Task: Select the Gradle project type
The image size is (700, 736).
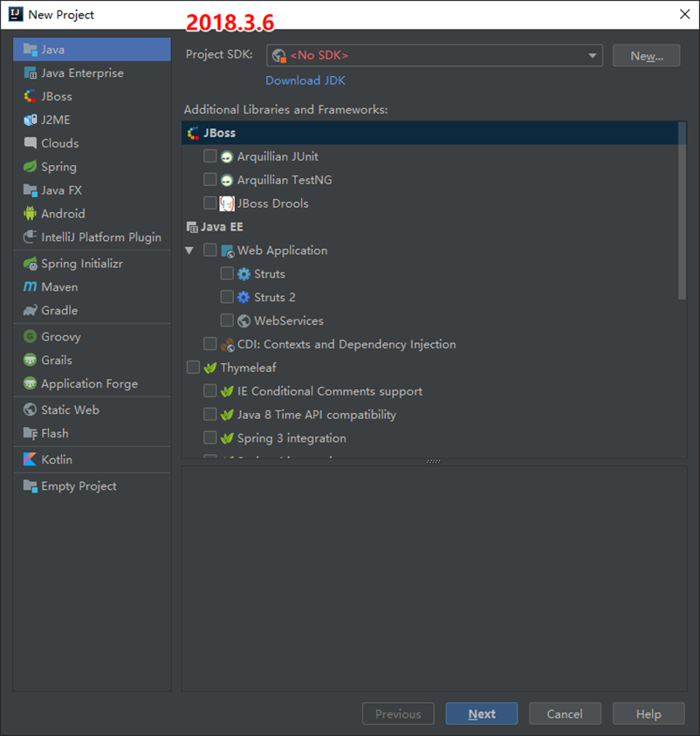Action: coord(92,310)
